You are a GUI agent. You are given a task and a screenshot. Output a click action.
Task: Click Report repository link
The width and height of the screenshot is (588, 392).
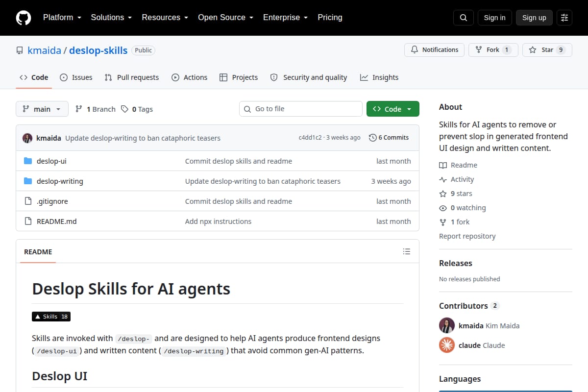467,236
